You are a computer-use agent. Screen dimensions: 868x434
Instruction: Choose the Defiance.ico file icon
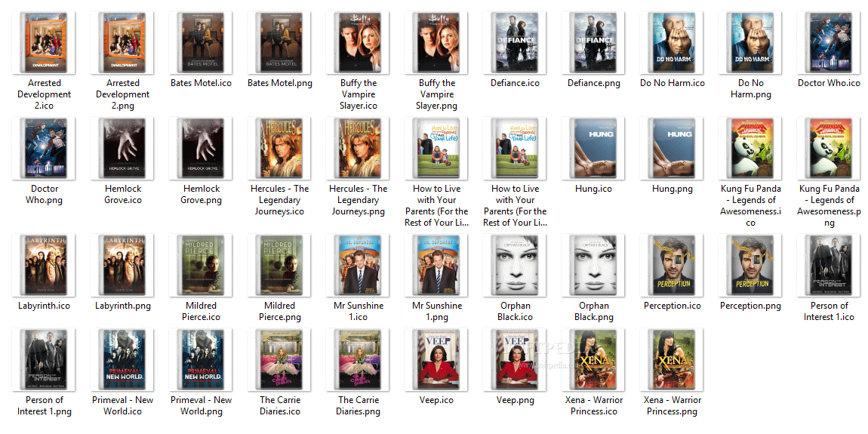(x=516, y=42)
